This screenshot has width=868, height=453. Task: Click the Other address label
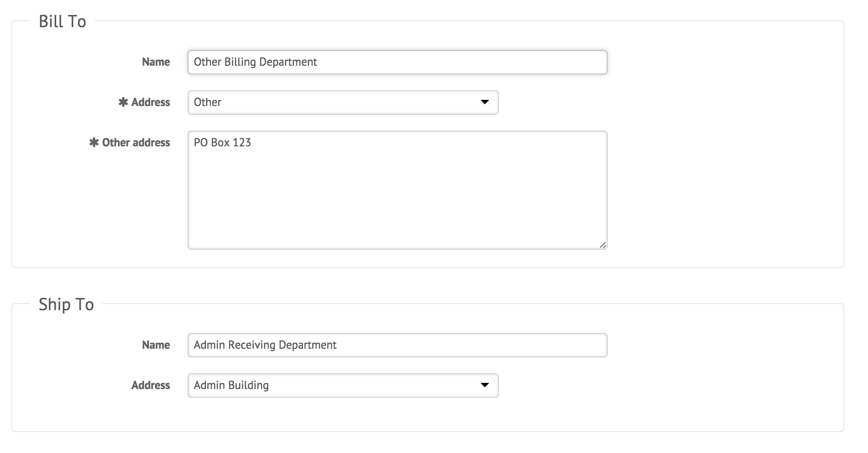[x=136, y=143]
